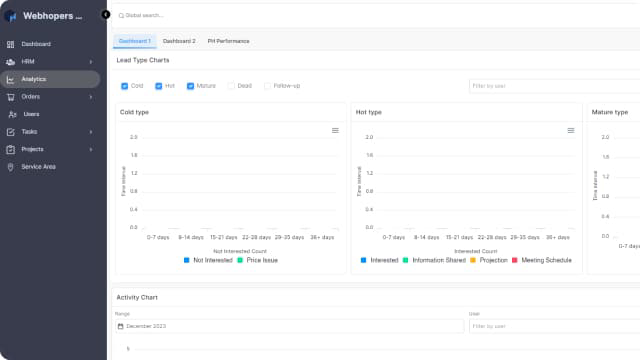
Task: Toggle the Interested legend swatch in Hot type
Action: tap(363, 260)
